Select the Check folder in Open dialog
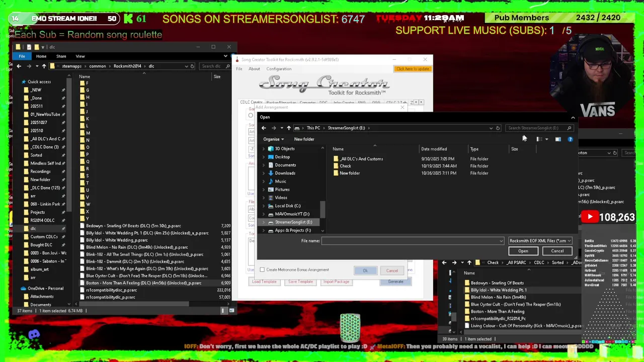The width and height of the screenshot is (644, 362). [342, 166]
